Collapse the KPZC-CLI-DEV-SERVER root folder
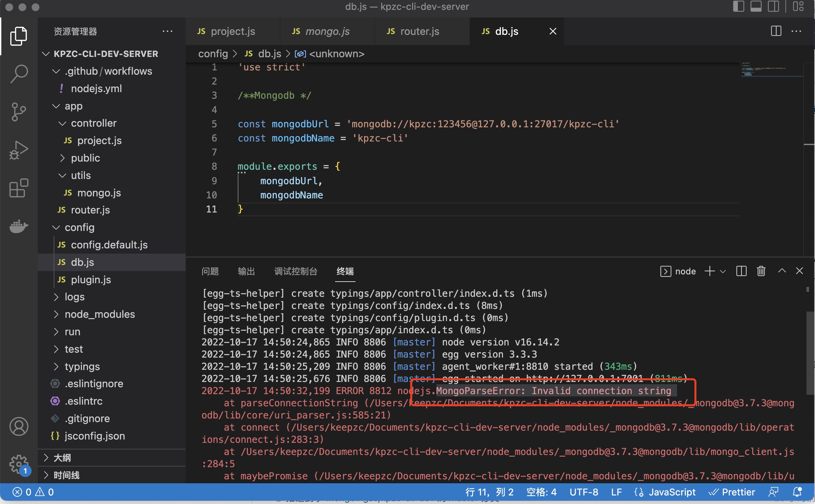This screenshot has height=504, width=815. tap(112, 54)
